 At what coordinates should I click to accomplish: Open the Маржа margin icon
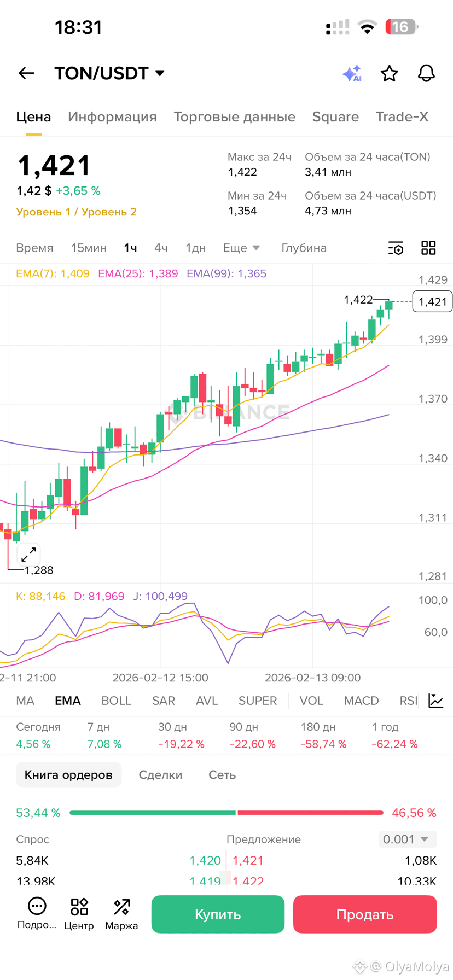[121, 914]
